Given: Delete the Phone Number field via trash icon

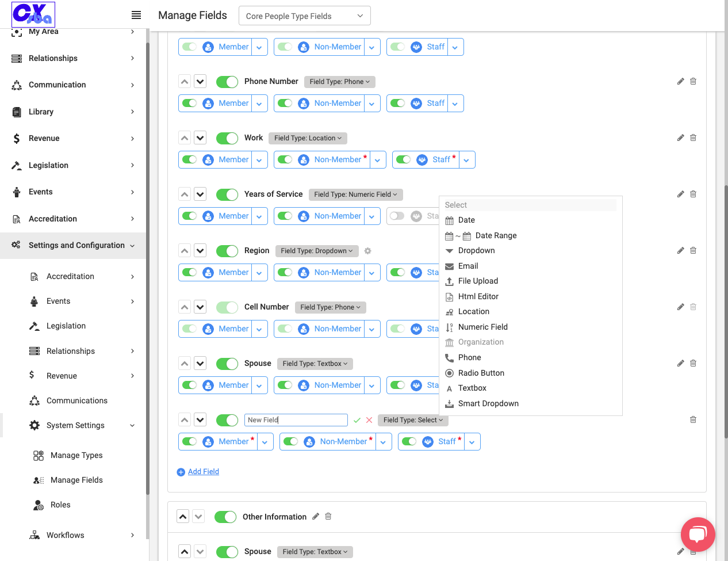Looking at the screenshot, I should (x=693, y=81).
